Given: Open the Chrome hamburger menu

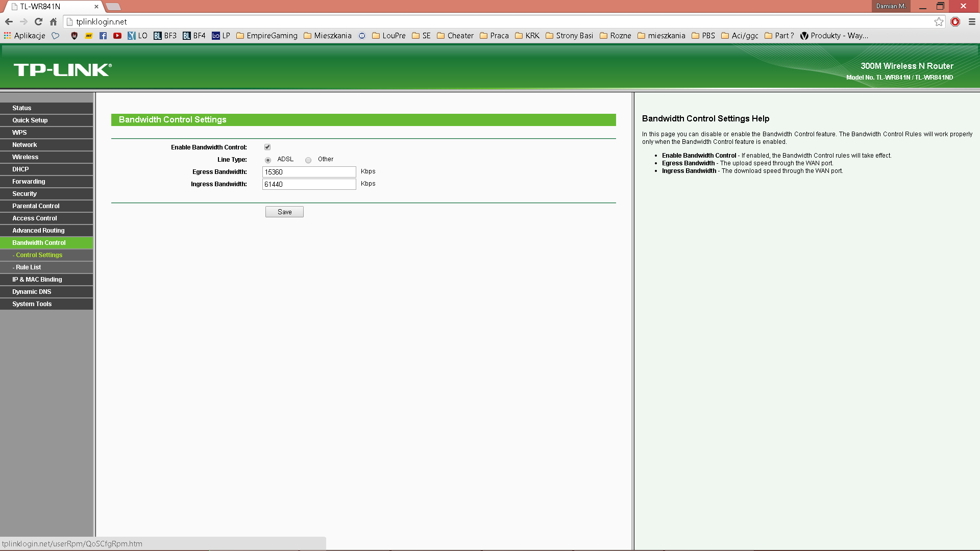Looking at the screenshot, I should (x=972, y=21).
